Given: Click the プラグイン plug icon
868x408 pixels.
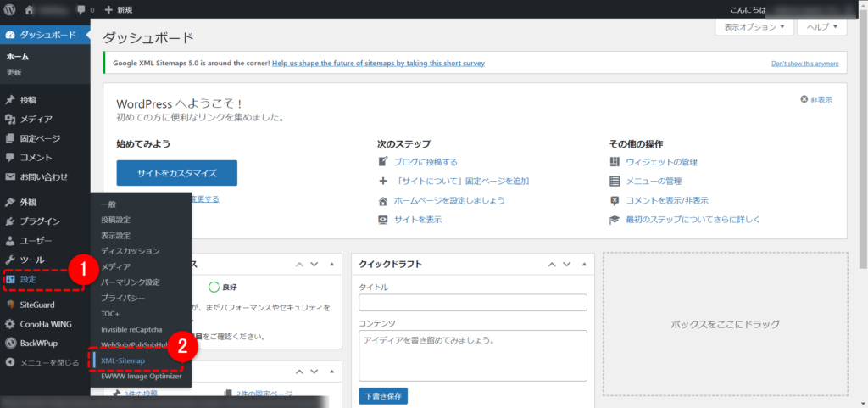Looking at the screenshot, I should point(9,221).
